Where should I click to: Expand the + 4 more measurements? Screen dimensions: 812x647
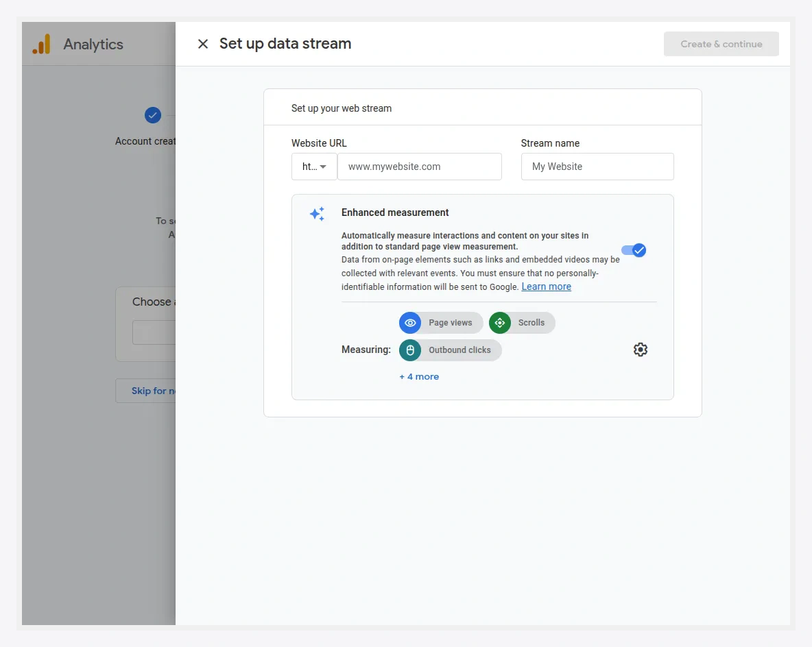pos(419,377)
